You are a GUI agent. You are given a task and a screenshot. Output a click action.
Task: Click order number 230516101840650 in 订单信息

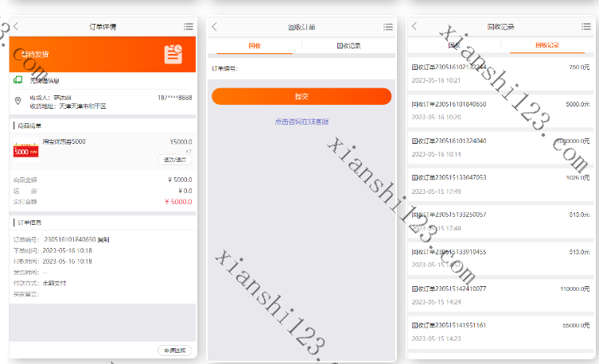70,239
